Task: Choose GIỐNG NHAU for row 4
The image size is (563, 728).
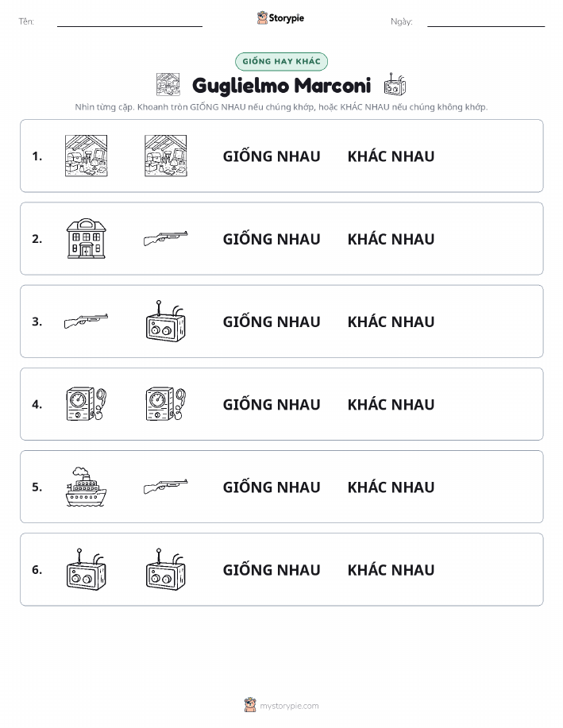Action: (x=272, y=404)
